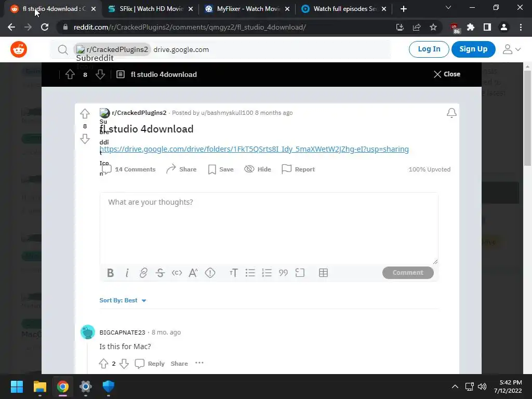Reload the current page
The width and height of the screenshot is (532, 399).
coord(45,27)
